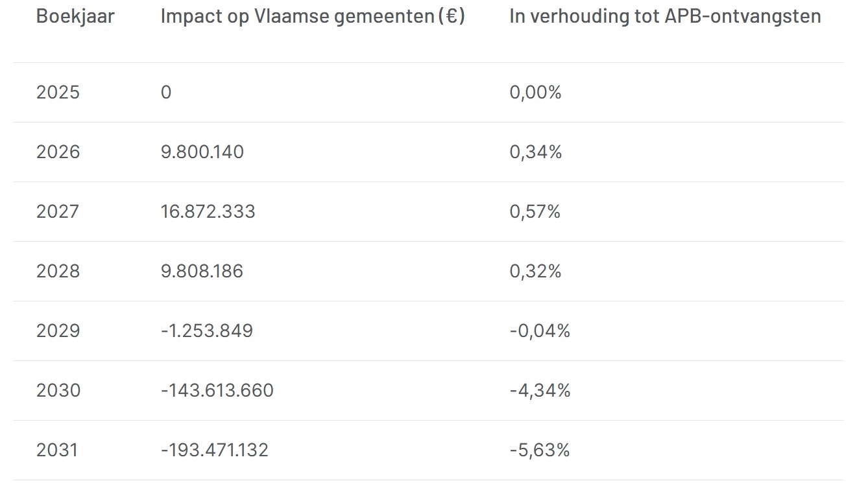Click the Impact op Vlaamse gemeenten header
This screenshot has width=868, height=490.
pyautogui.click(x=313, y=16)
